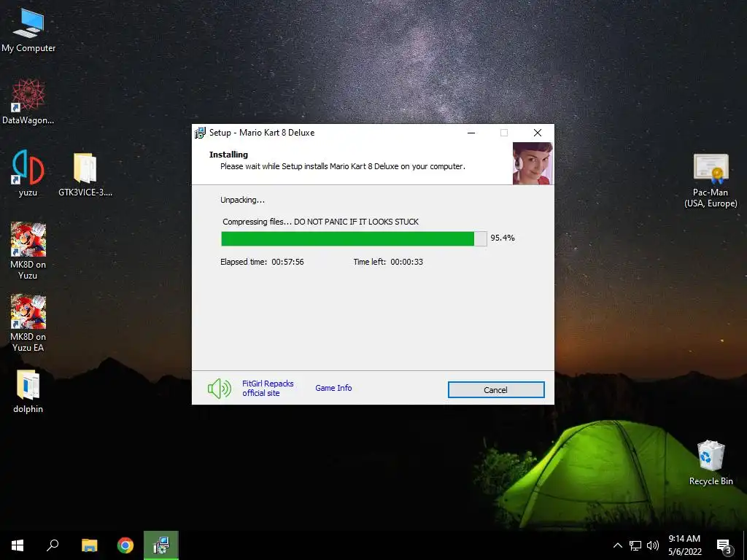Select the dolphin folder on desktop
This screenshot has width=747, height=560.
pos(28,392)
